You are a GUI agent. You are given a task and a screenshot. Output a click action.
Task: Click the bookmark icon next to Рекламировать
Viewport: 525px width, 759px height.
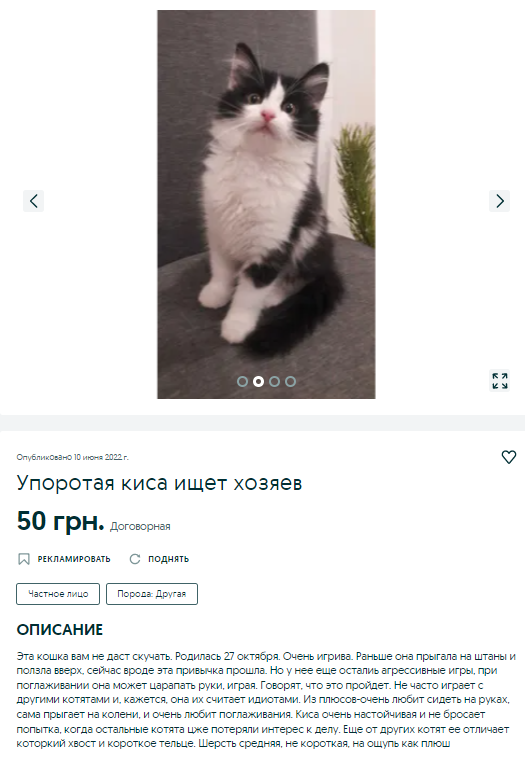(24, 559)
